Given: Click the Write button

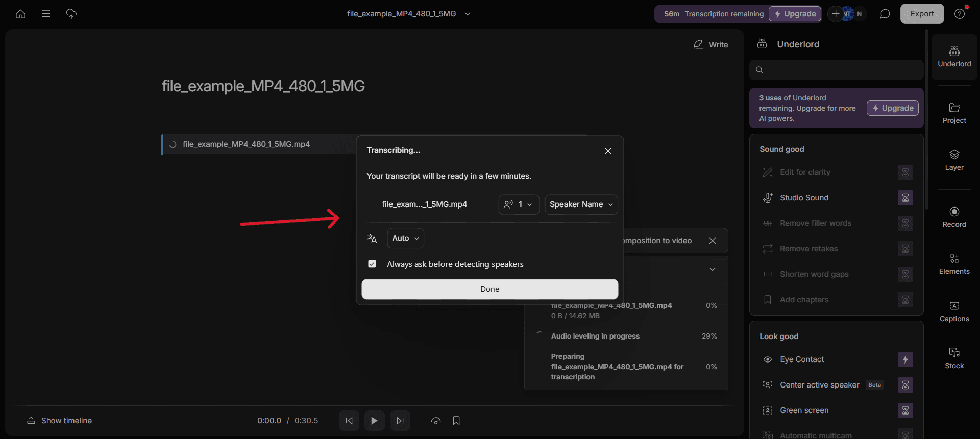Looking at the screenshot, I should coord(710,45).
